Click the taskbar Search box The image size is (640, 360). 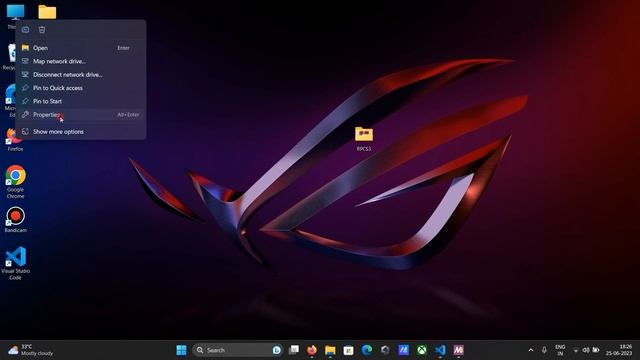click(238, 350)
